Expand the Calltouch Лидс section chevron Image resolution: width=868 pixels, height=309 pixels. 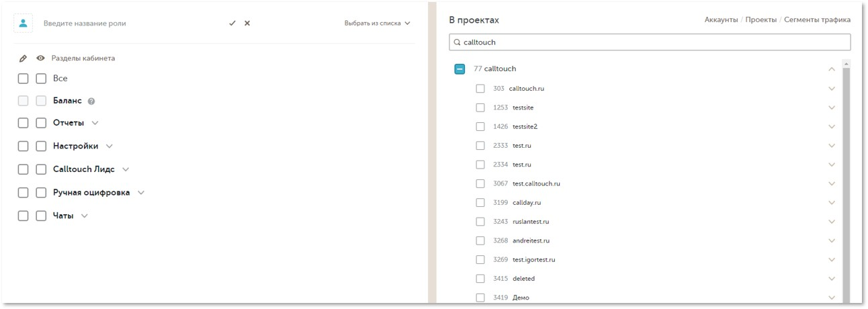point(126,169)
